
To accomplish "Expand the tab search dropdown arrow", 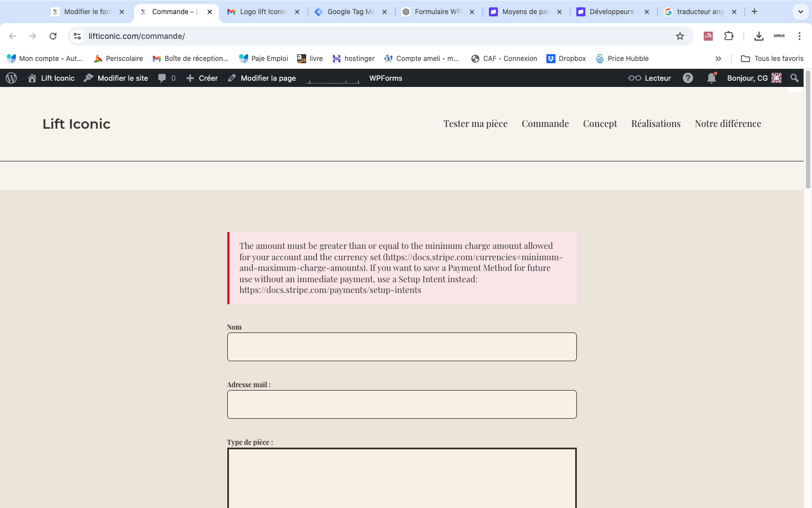I will pos(801,11).
